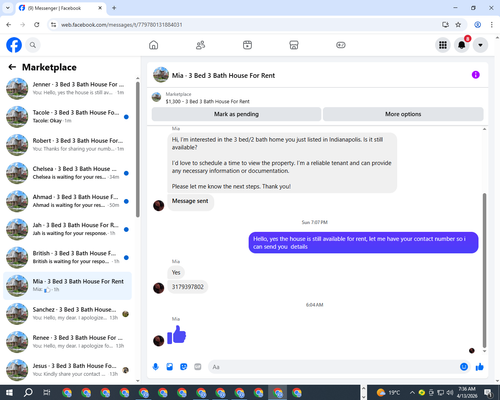Click the chat scrollbar
500x400 pixels.
click(x=484, y=270)
